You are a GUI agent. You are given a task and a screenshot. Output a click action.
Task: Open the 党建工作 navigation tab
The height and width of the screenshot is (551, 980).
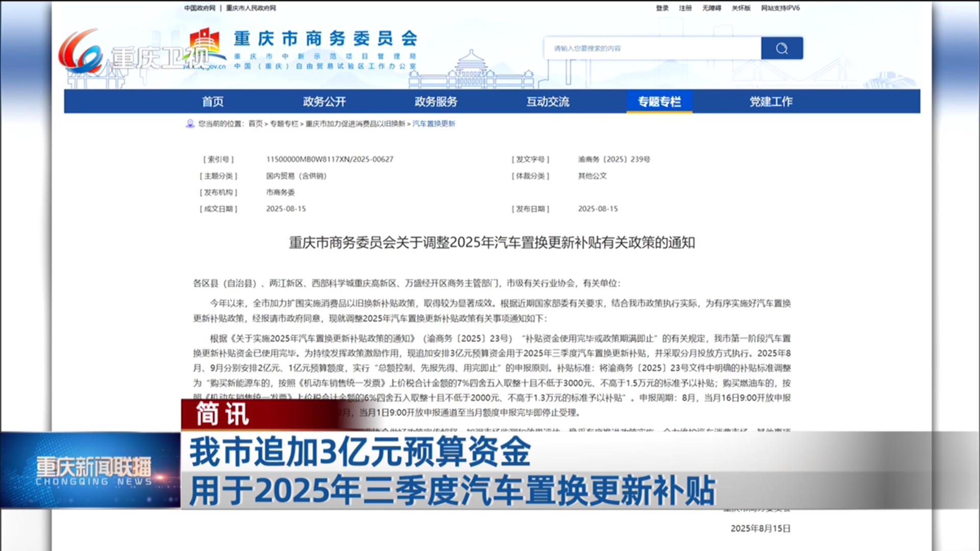click(x=771, y=102)
